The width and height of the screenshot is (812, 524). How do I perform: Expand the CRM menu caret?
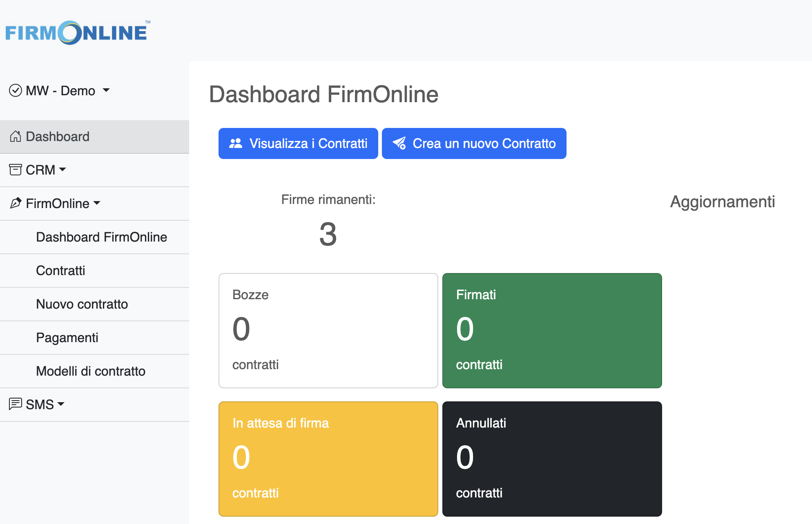tap(62, 170)
